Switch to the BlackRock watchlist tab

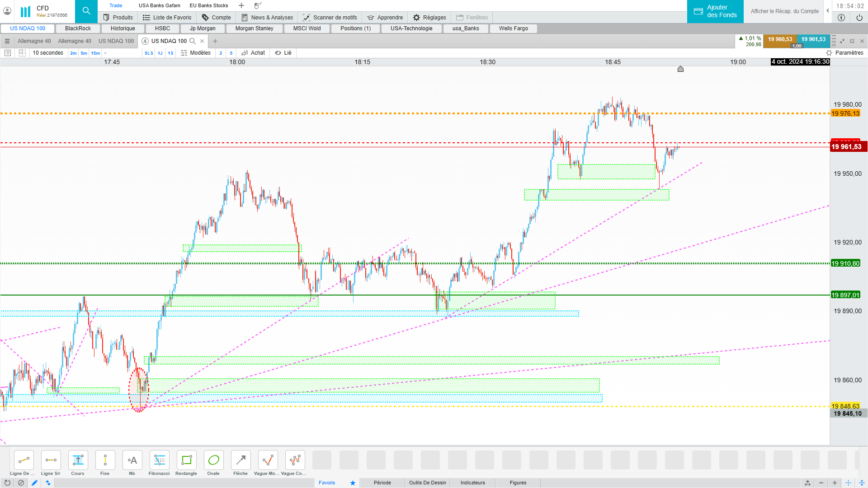[78, 28]
